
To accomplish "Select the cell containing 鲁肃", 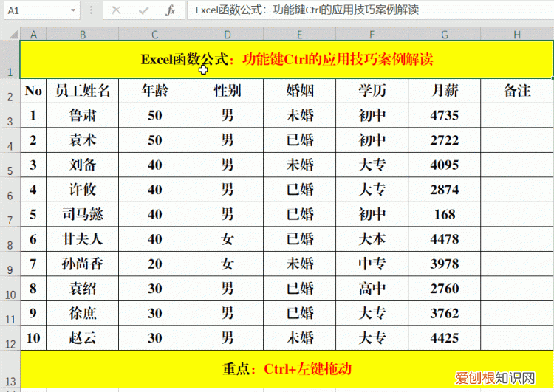I will pos(82,115).
